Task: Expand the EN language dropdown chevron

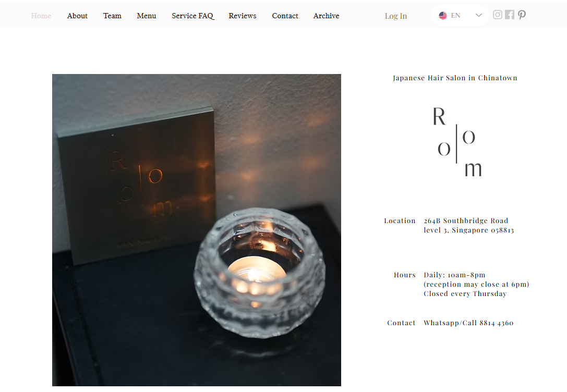Action: click(x=478, y=15)
